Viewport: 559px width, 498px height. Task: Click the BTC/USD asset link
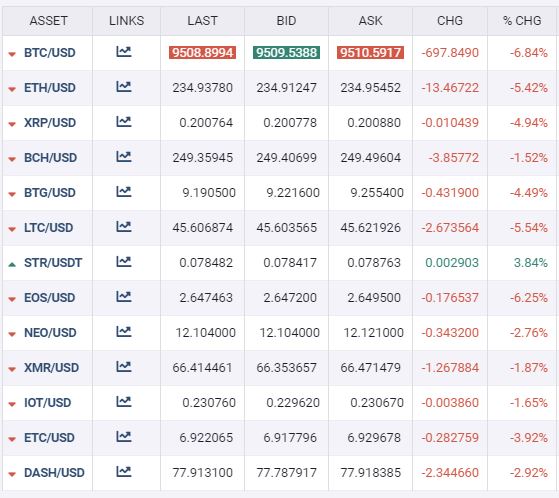tap(50, 53)
